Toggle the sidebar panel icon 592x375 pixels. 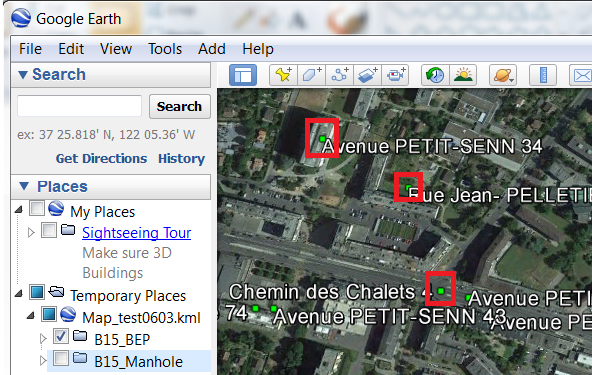tap(243, 75)
